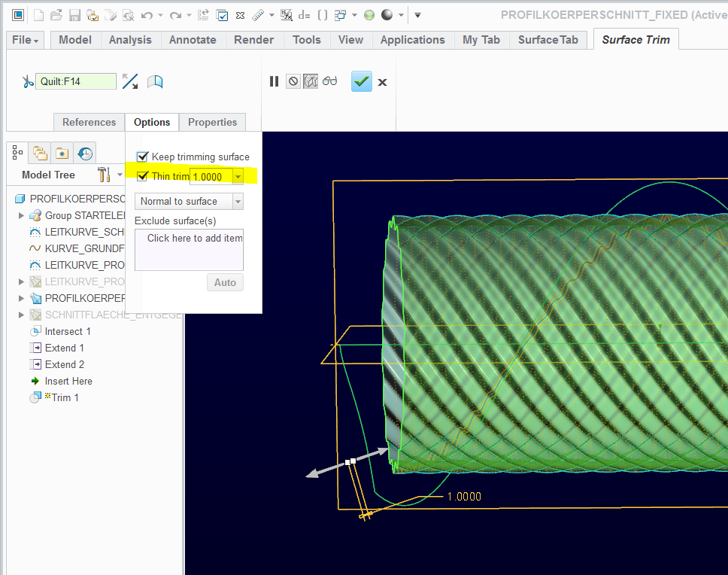Click the Regenerate icon in the toolbar
This screenshot has width=728, height=575.
(x=202, y=14)
